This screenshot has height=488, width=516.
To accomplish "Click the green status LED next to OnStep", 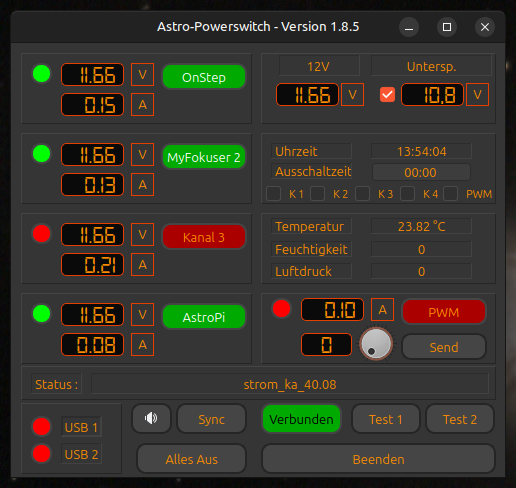I will click(x=42, y=74).
